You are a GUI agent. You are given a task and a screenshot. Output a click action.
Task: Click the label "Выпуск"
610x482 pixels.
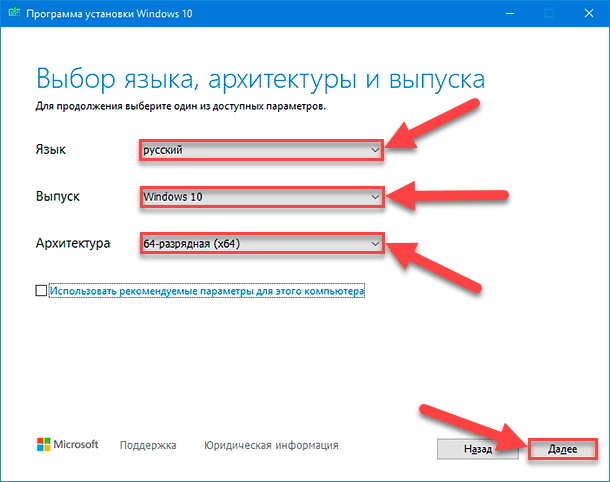(x=58, y=196)
